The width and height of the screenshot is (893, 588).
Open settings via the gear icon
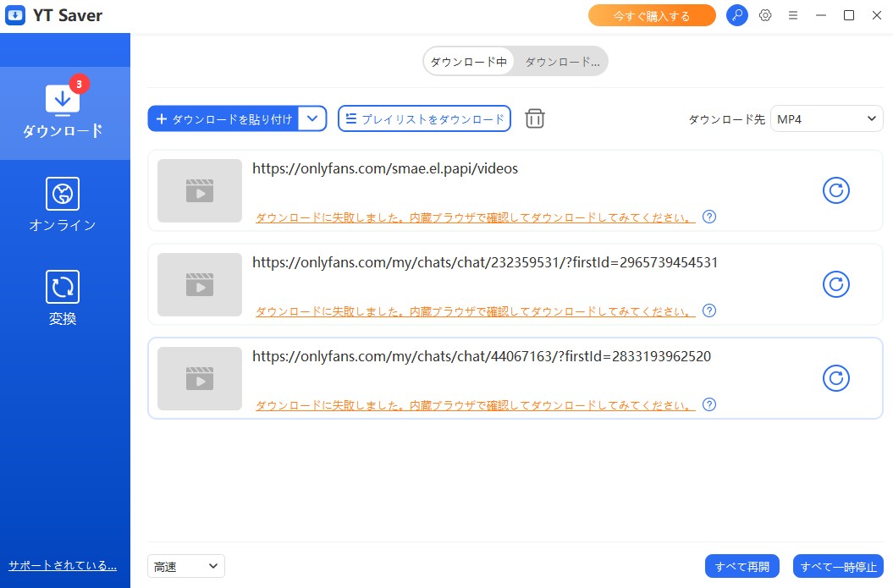(765, 15)
